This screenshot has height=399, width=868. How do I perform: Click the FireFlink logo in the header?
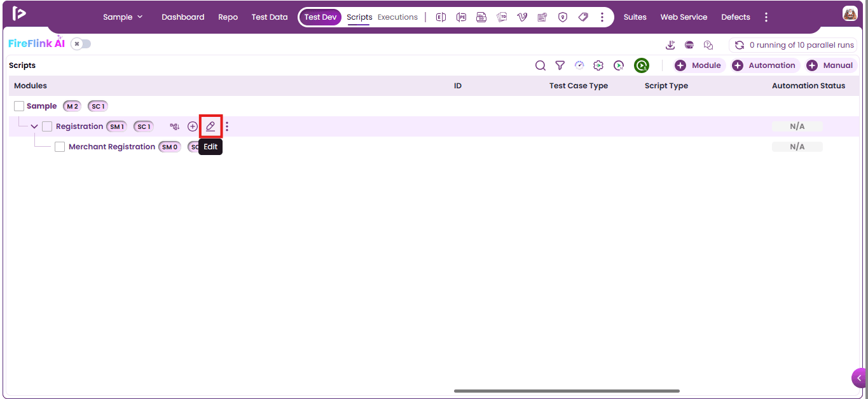click(19, 13)
